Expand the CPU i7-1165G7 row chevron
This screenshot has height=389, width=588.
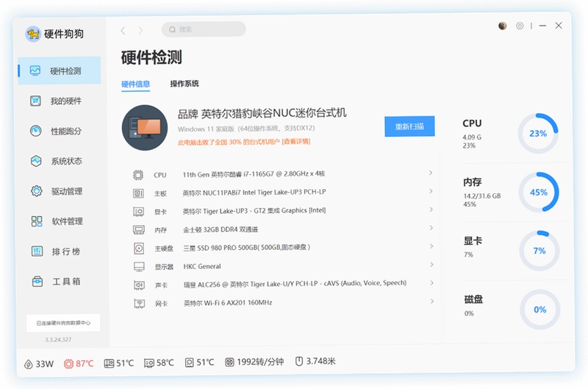click(x=431, y=173)
